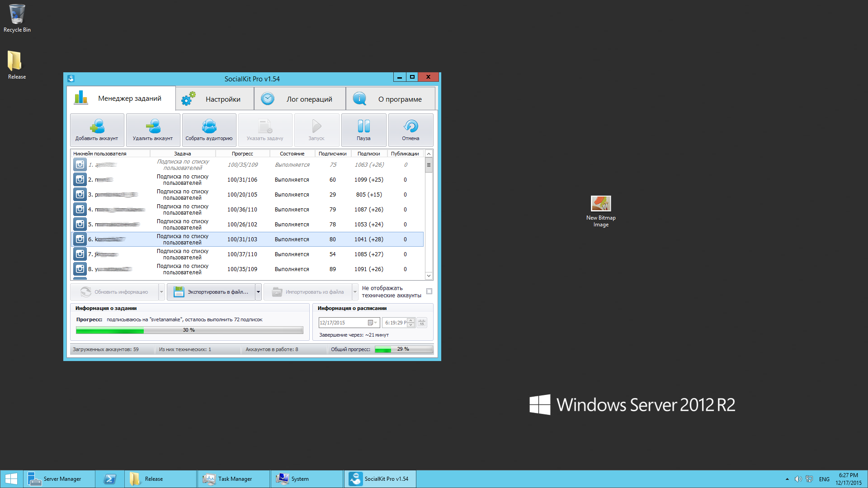Screen dimensions: 868x488
Task: Click the Указать задачу icon button
Action: (265, 130)
